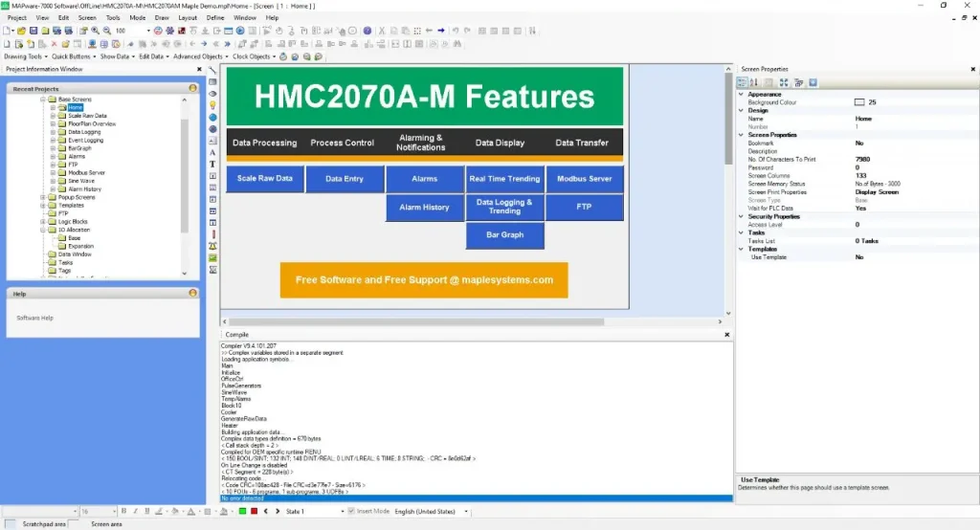Select the Line drawing tool
980x530 pixels.
point(212,70)
